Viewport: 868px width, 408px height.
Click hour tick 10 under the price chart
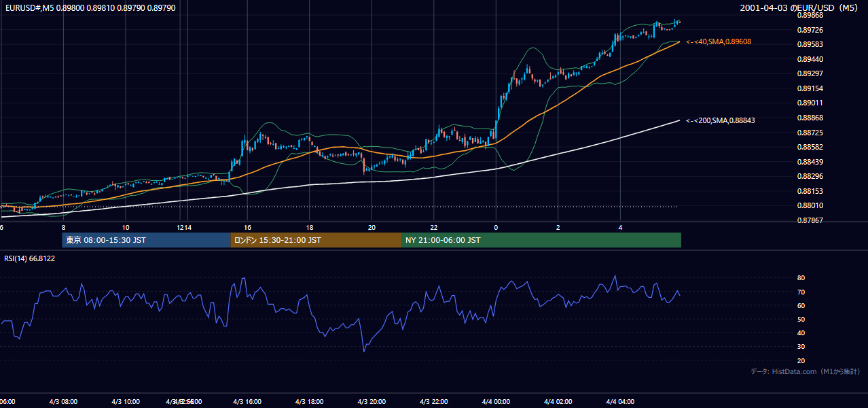tap(126, 227)
